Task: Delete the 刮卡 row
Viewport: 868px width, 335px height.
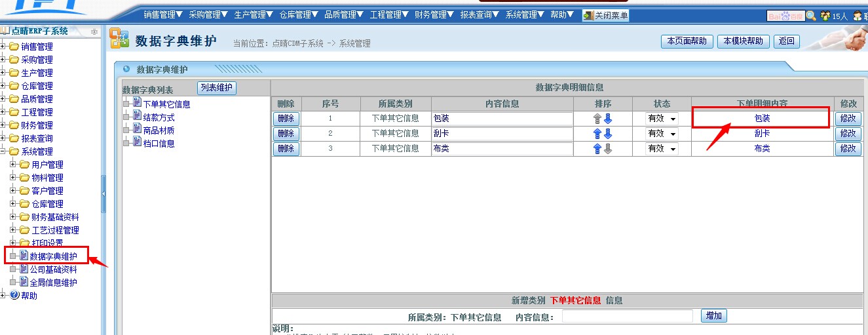Action: [286, 134]
